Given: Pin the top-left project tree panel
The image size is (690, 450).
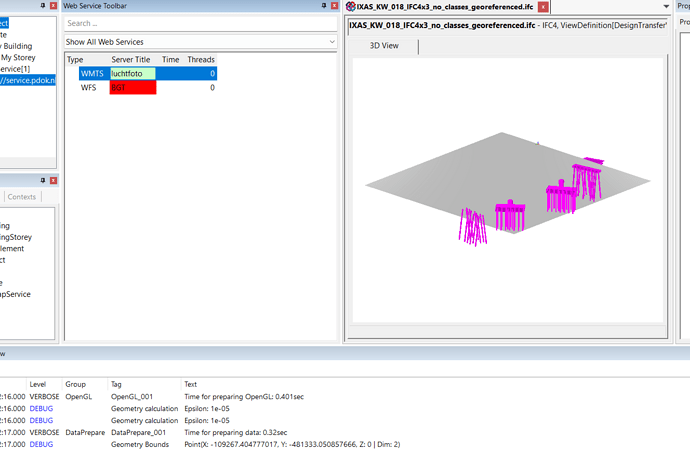Looking at the screenshot, I should point(42,6).
